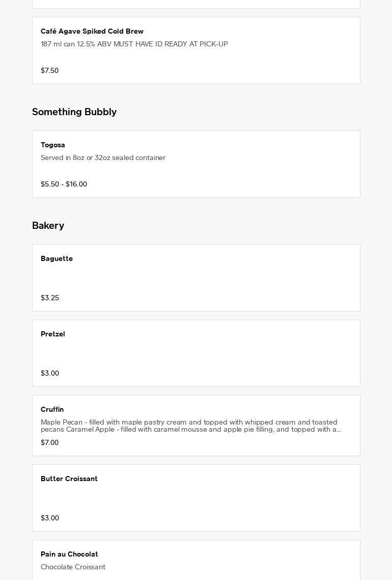
Task: Click the Pretzel's $3.00 price
Action: [50, 374]
